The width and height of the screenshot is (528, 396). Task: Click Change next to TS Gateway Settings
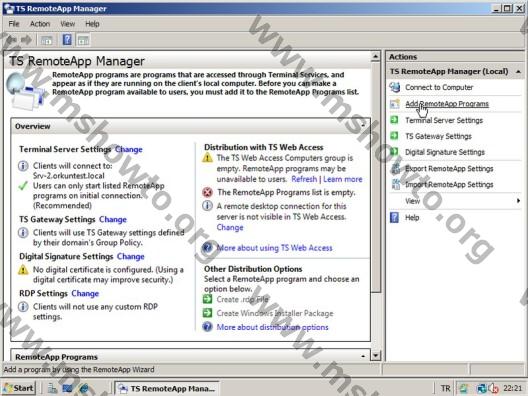click(113, 220)
